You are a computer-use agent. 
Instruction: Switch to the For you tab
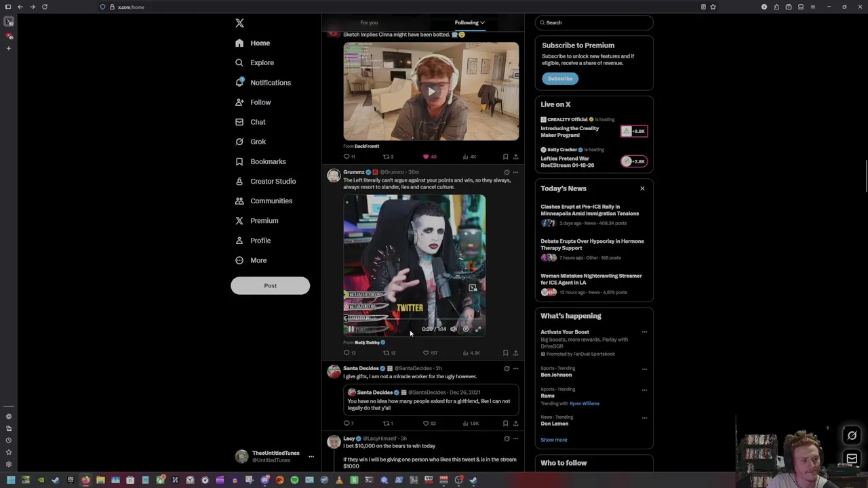[x=369, y=22]
